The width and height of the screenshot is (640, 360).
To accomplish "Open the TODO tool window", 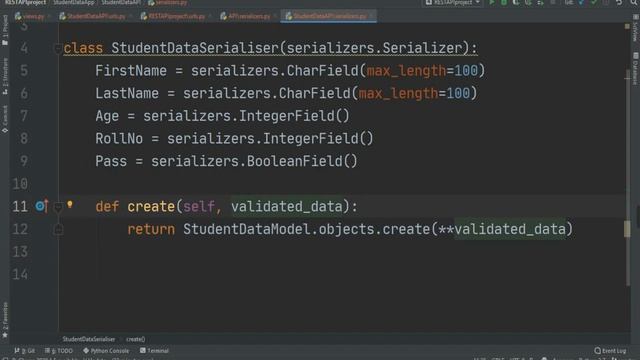I will coord(59,351).
